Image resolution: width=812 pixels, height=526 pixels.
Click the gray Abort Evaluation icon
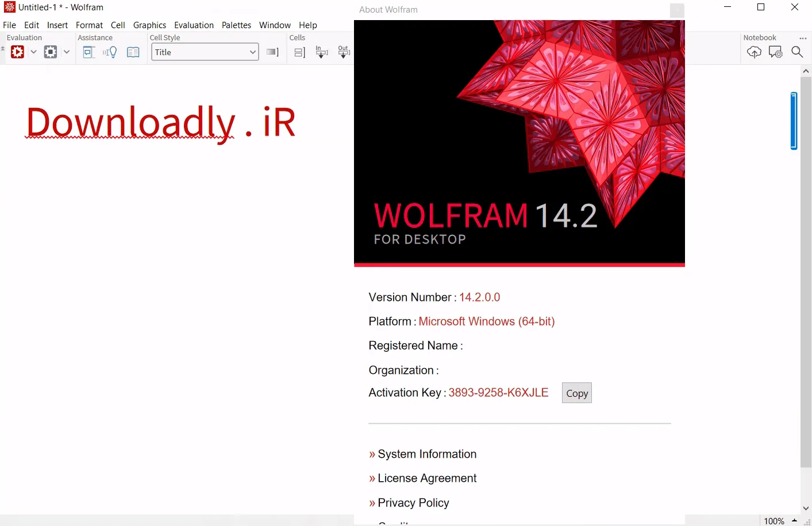click(51, 52)
